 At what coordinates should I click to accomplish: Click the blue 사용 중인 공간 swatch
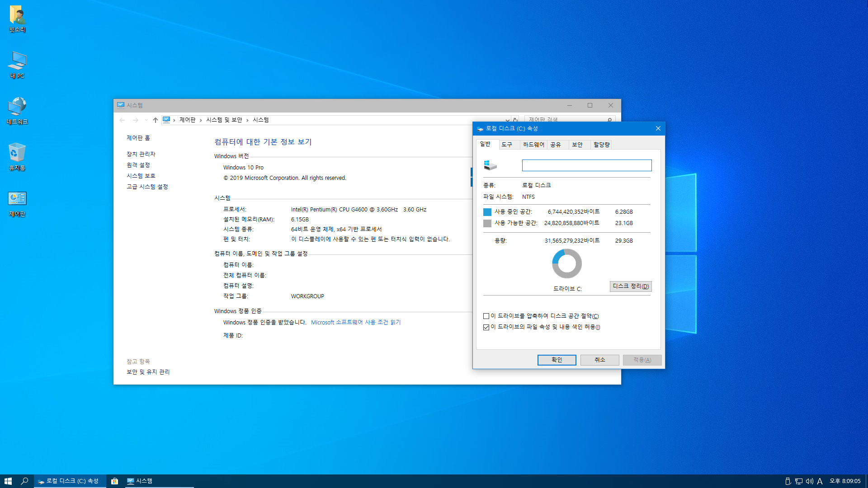(487, 212)
